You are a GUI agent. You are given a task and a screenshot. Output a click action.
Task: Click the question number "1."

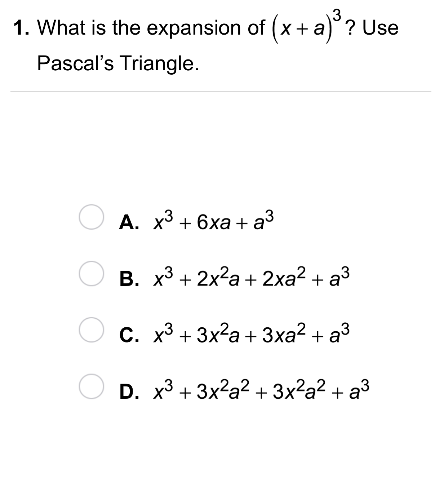[x=21, y=28]
